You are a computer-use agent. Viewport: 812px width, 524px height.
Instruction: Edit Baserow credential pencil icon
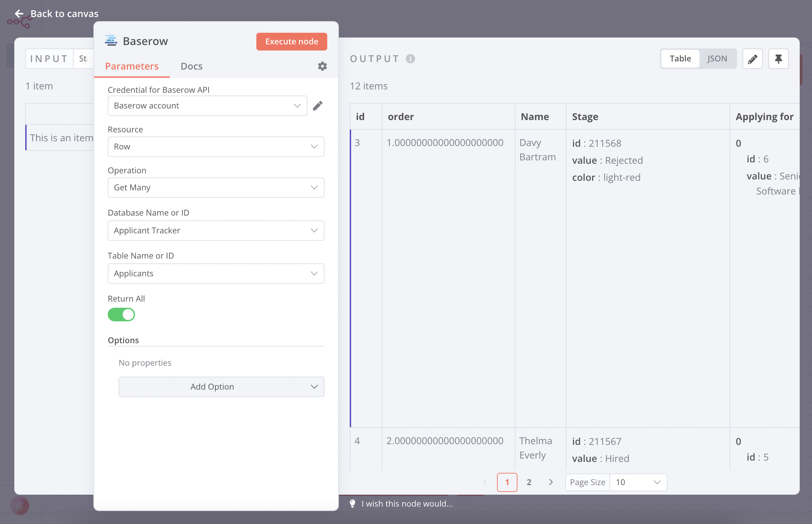click(x=317, y=106)
